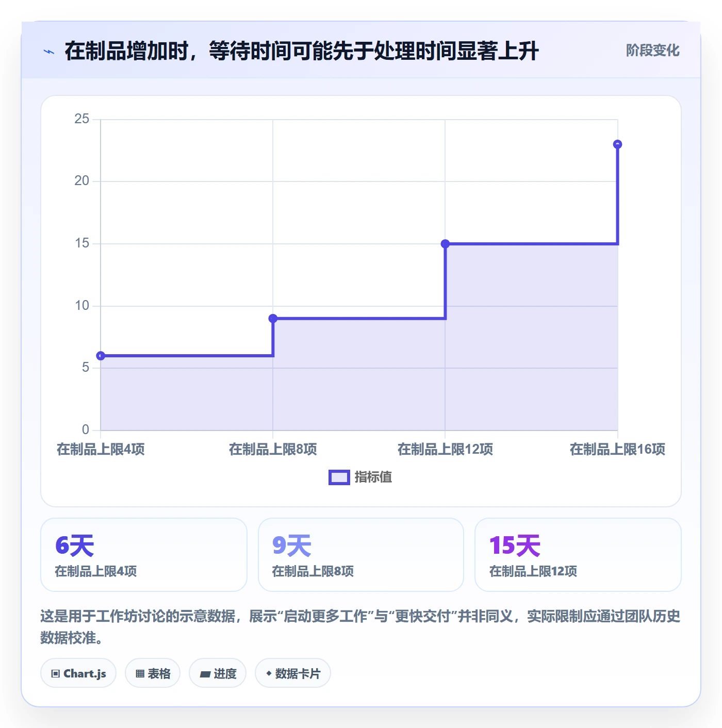Click the x-axis label 在制品上限16项
The image size is (722, 728).
617,449
